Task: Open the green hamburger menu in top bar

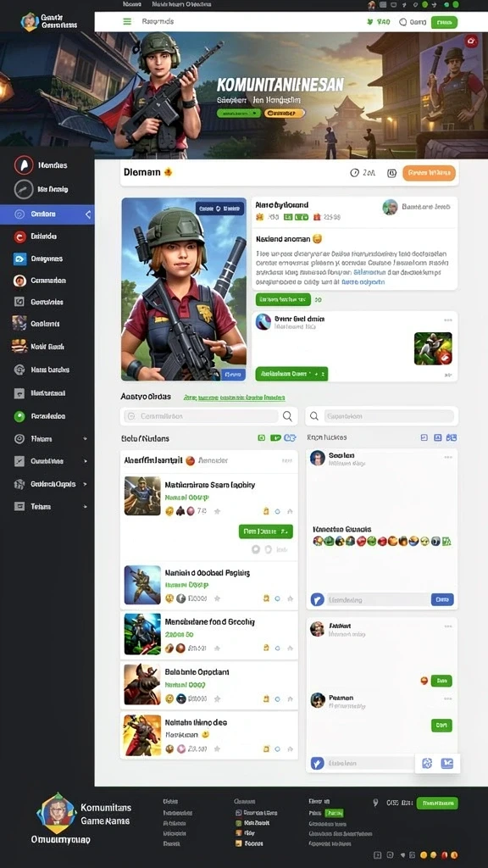Action: tap(127, 21)
